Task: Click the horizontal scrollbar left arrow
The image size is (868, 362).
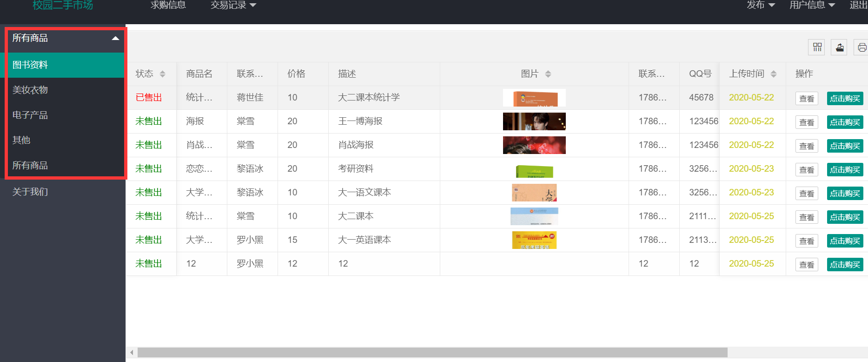Action: pos(132,353)
